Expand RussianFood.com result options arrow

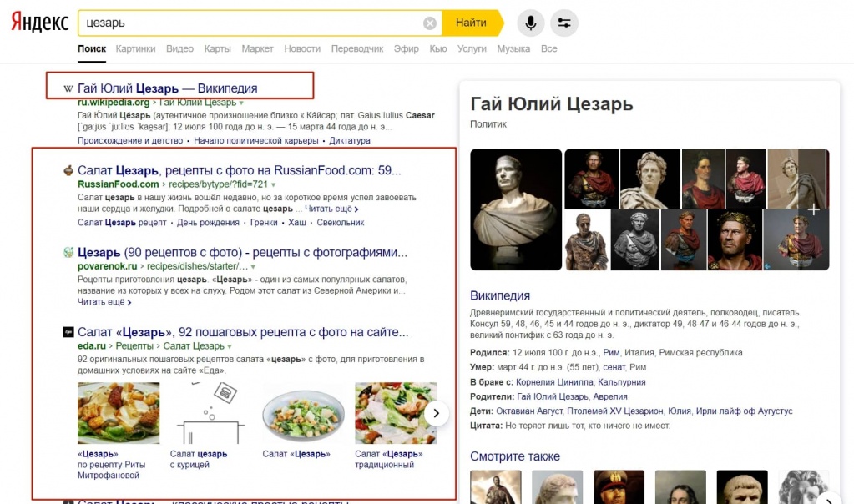coord(273,184)
